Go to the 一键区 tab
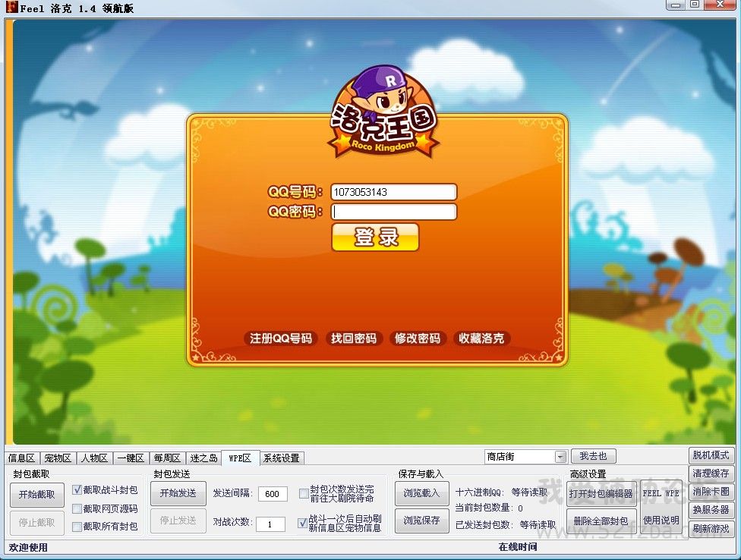Viewport: 741px width, 560px height. (x=131, y=458)
